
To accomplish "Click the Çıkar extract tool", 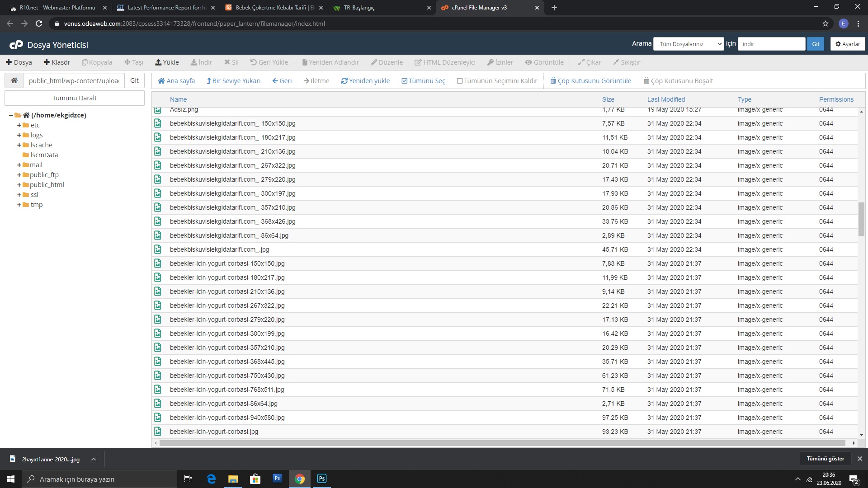I will [590, 62].
